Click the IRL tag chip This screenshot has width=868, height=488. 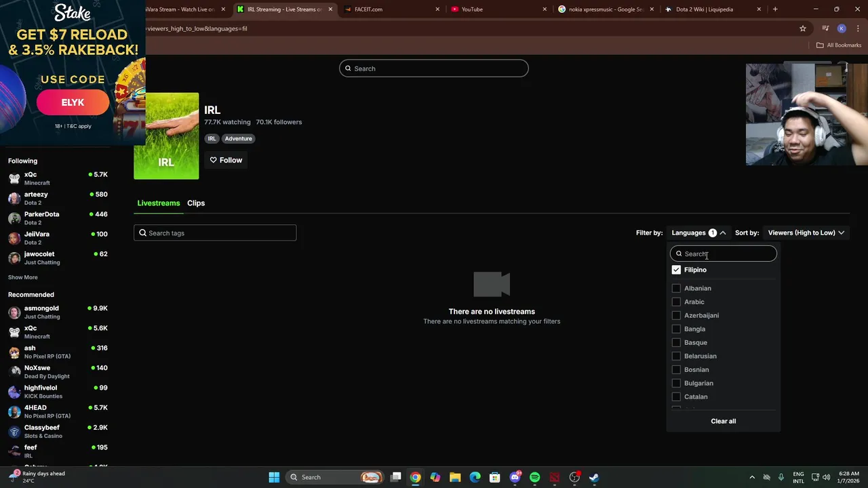[212, 138]
